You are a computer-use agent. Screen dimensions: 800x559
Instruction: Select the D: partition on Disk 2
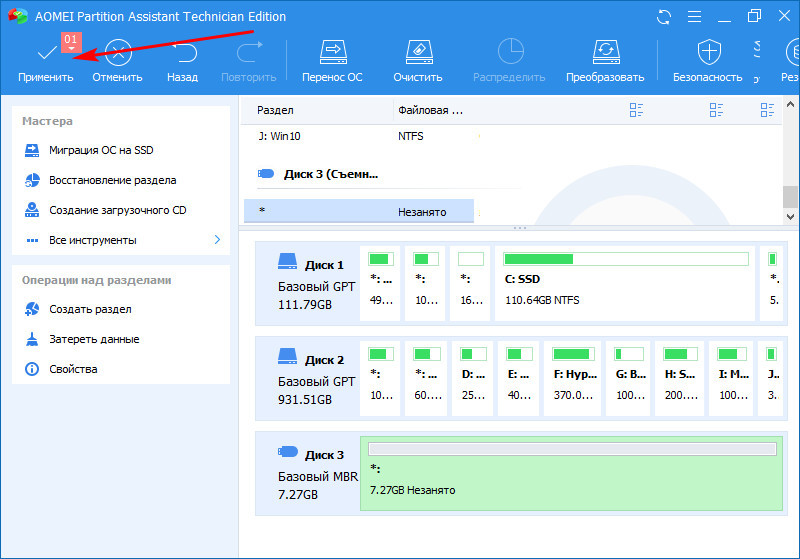click(472, 378)
